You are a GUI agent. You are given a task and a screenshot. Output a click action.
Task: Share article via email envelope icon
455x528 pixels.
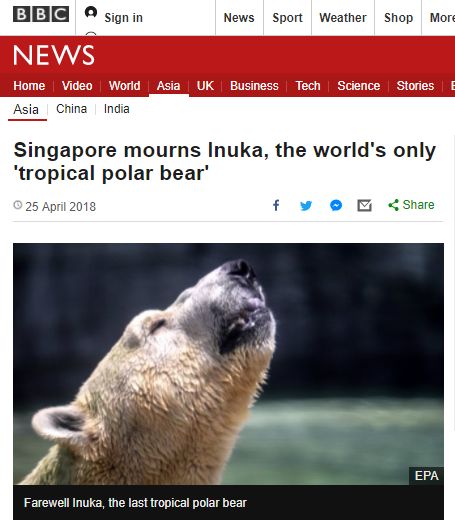[364, 205]
